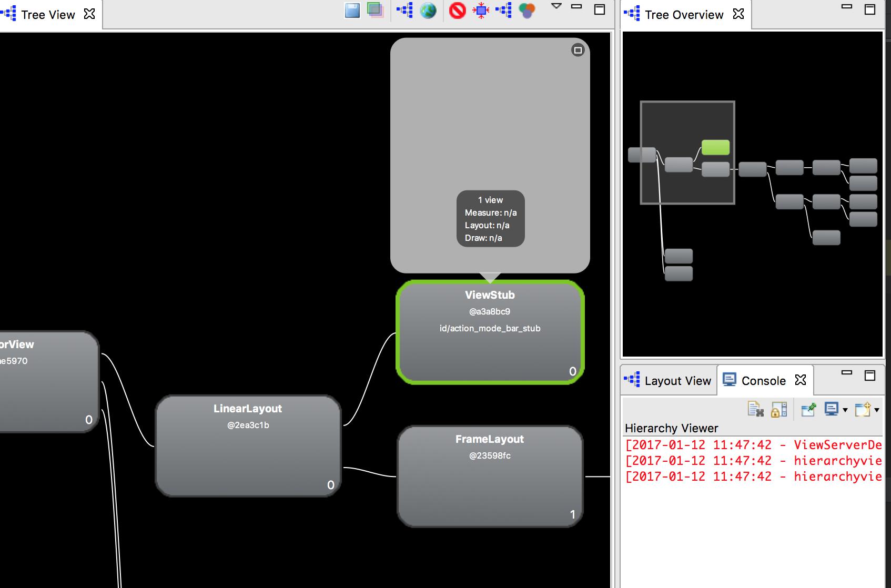
Task: Toggle Scroll Lock in the Console toolbar
Action: tap(778, 409)
